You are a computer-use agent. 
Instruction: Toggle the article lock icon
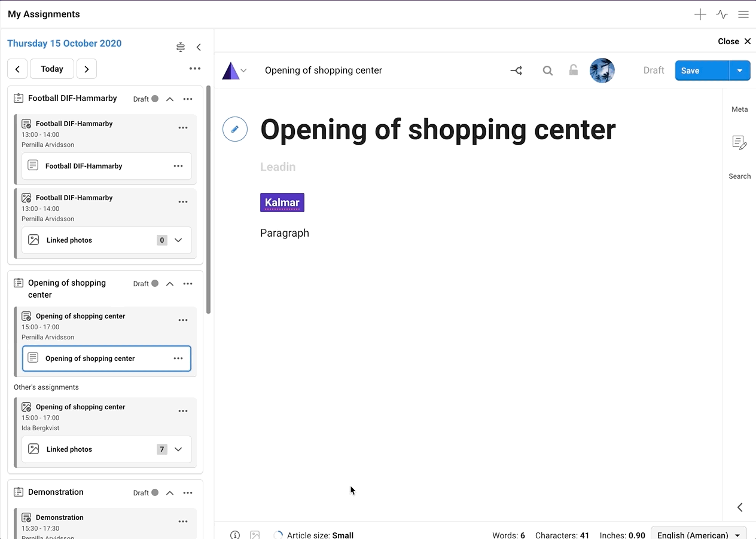[x=573, y=71]
